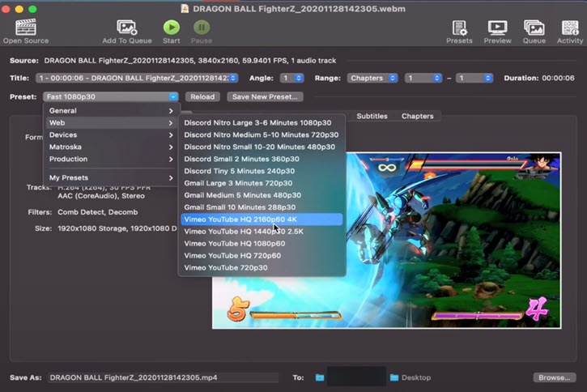This screenshot has height=392, width=587.
Task: Expand the Matroska preset category
Action: [111, 147]
